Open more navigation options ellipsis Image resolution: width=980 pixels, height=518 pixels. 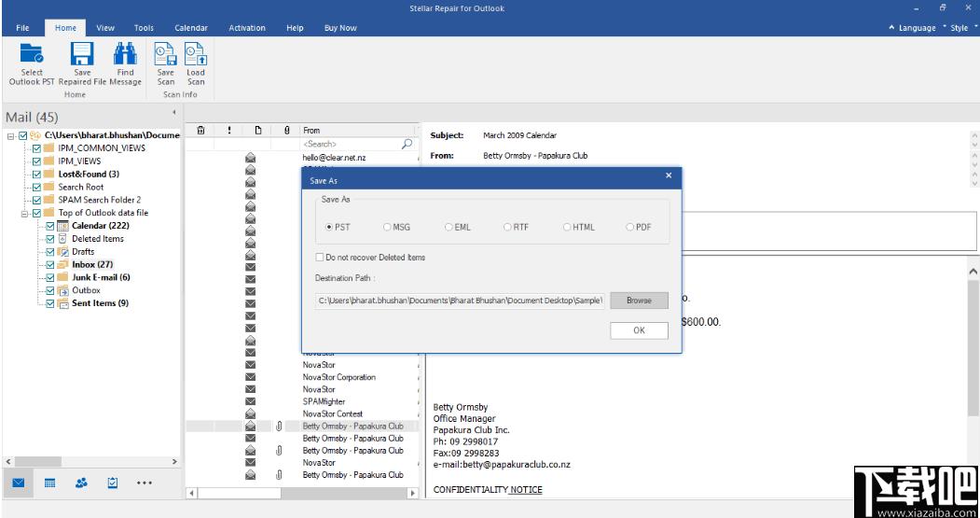(145, 483)
